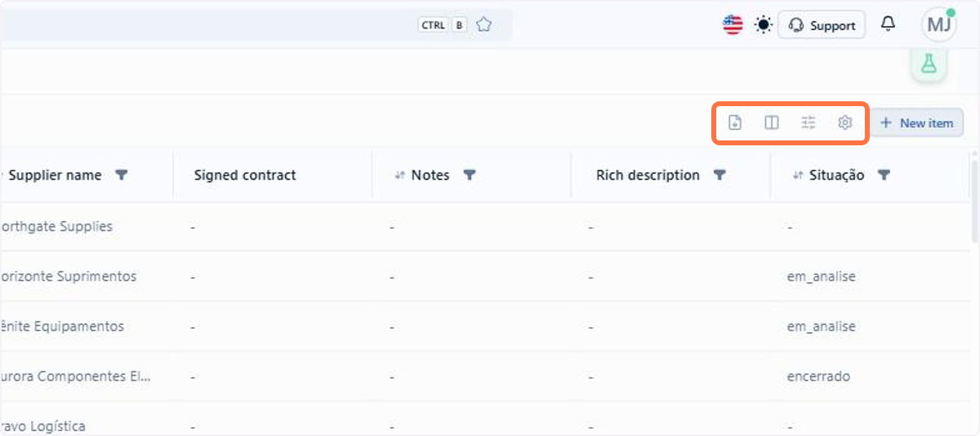Image resolution: width=980 pixels, height=436 pixels.
Task: Click the Rich description header text
Action: click(648, 175)
